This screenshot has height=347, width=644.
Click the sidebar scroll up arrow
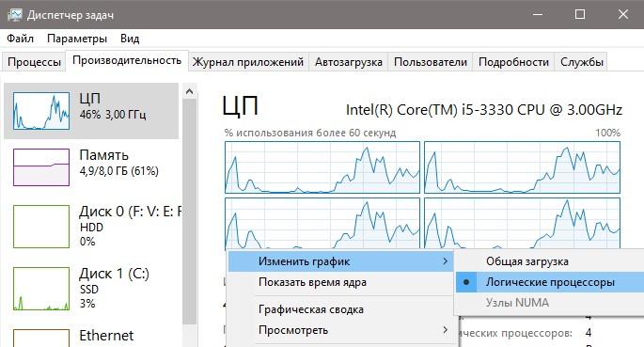(x=189, y=91)
